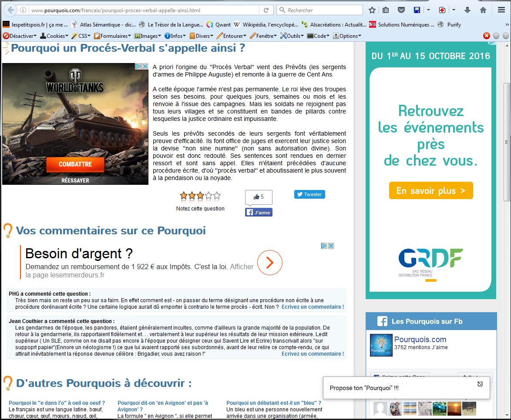Close the Besoin d'argent ad with X
The image size is (511, 420).
coord(331,246)
